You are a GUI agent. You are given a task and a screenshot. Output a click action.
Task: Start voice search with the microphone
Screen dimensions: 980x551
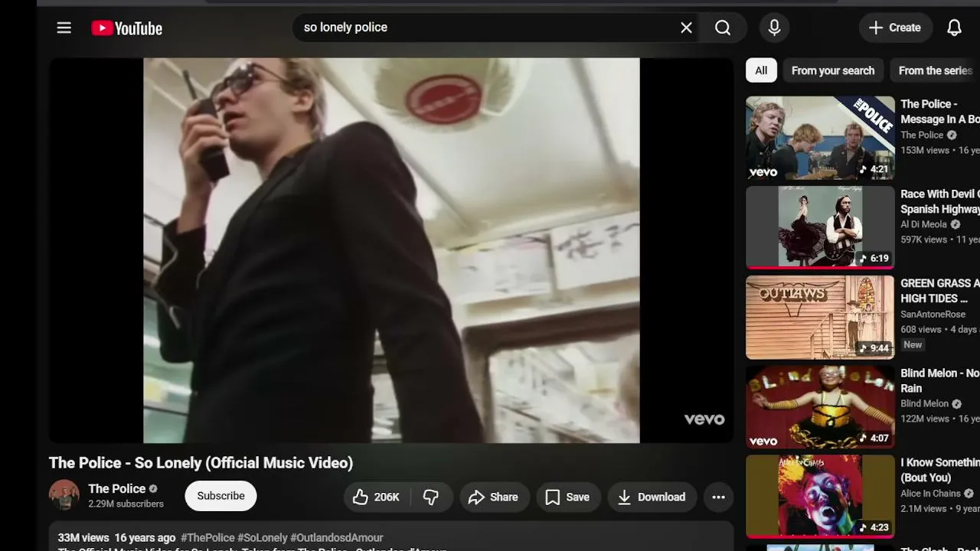774,28
